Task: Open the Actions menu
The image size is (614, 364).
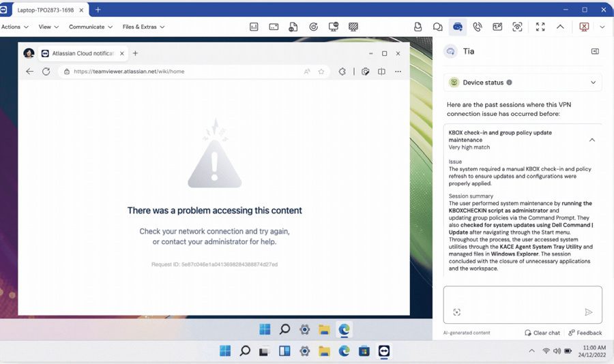Action: [15, 27]
